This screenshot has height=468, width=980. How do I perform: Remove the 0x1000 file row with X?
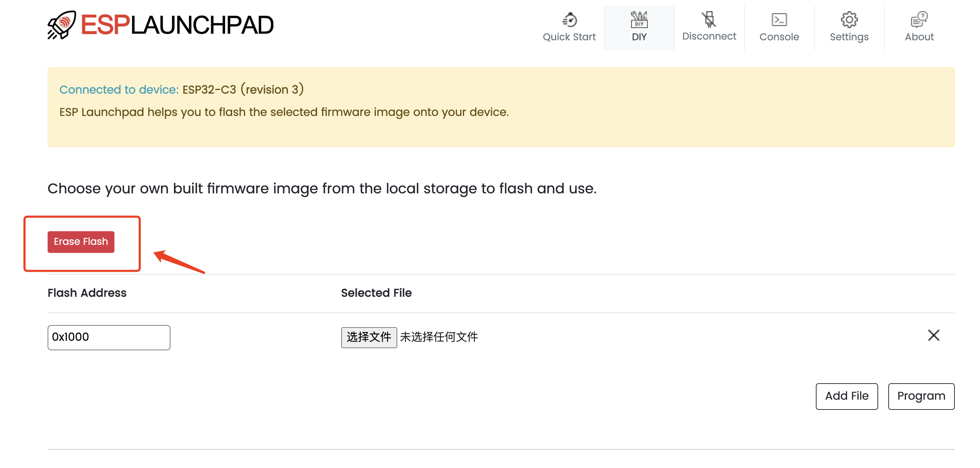pyautogui.click(x=933, y=336)
